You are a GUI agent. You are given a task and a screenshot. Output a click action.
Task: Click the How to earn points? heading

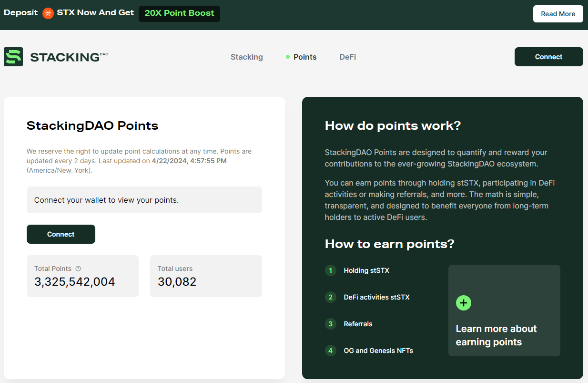click(390, 244)
